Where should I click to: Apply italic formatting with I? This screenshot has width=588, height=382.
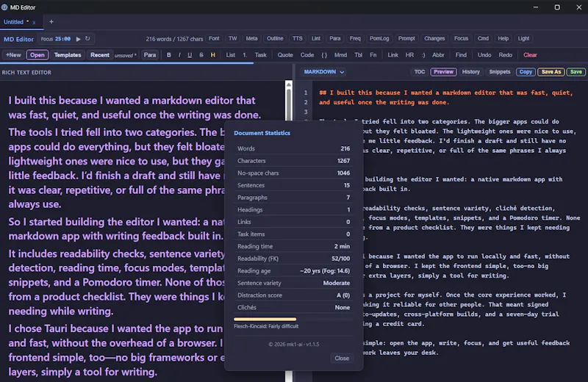[179, 55]
